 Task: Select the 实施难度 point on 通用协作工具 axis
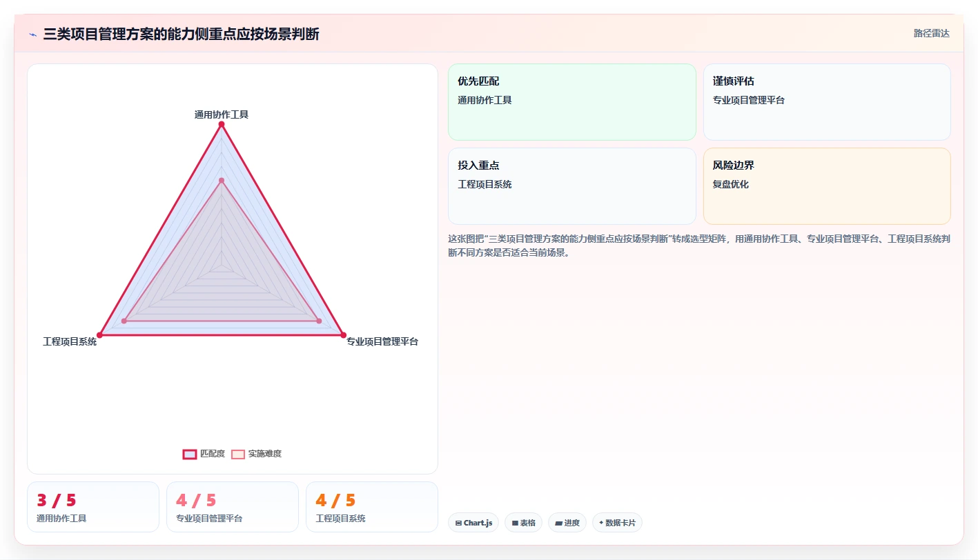pos(222,180)
